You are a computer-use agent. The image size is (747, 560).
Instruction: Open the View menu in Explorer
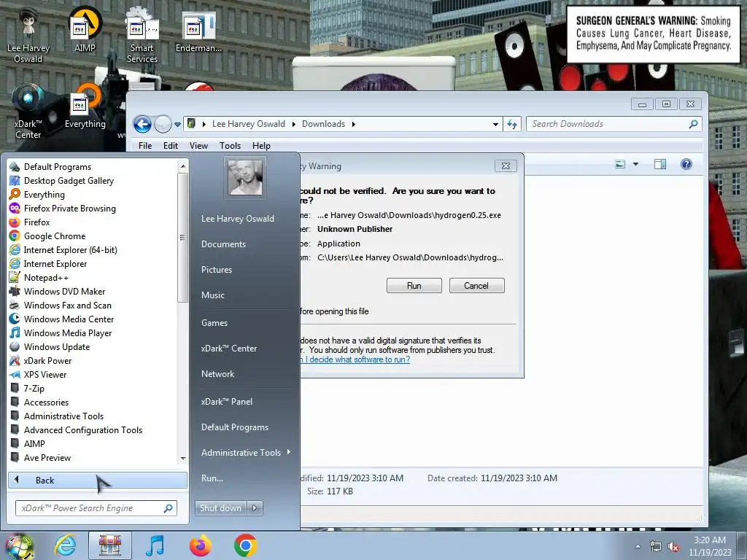click(x=198, y=146)
